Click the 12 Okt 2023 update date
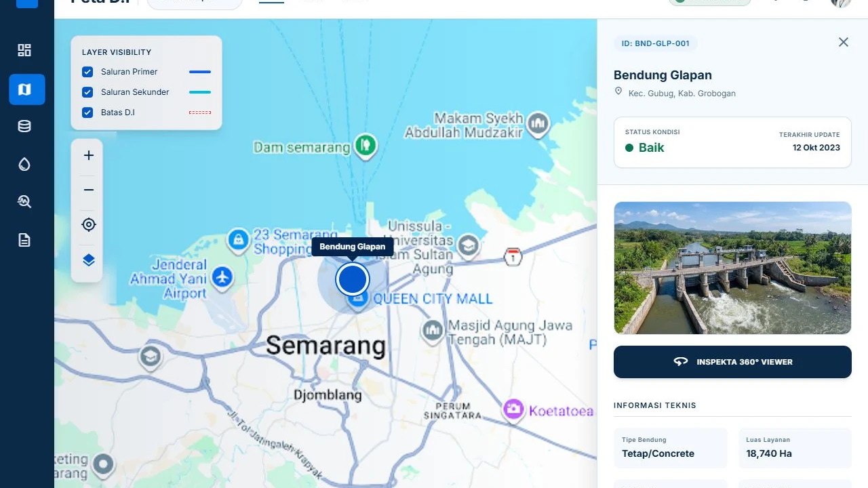The height and width of the screenshot is (488, 868). (x=816, y=148)
